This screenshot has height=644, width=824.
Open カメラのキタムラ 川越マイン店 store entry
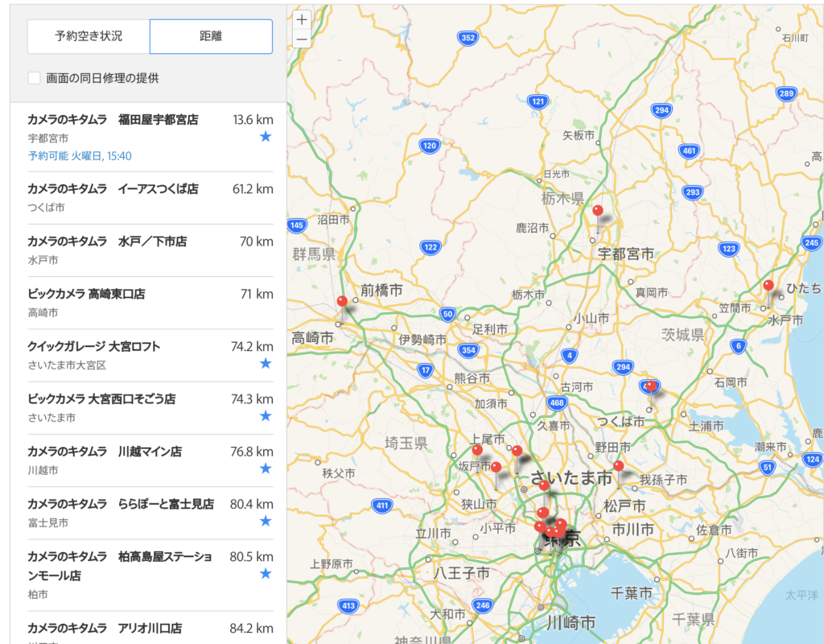[150, 461]
